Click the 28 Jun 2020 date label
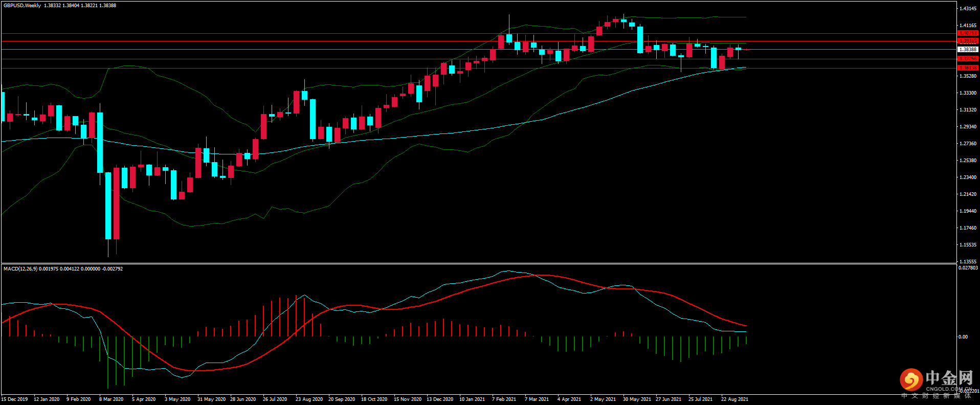Image resolution: width=980 pixels, height=405 pixels. [243, 399]
